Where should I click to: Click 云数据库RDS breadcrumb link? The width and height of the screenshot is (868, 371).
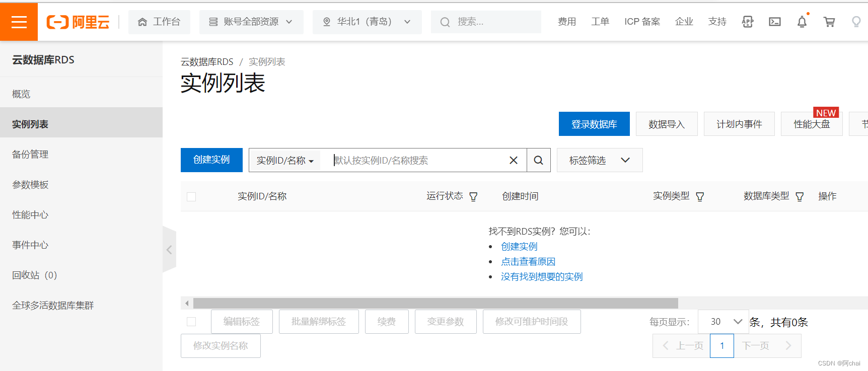tap(207, 62)
